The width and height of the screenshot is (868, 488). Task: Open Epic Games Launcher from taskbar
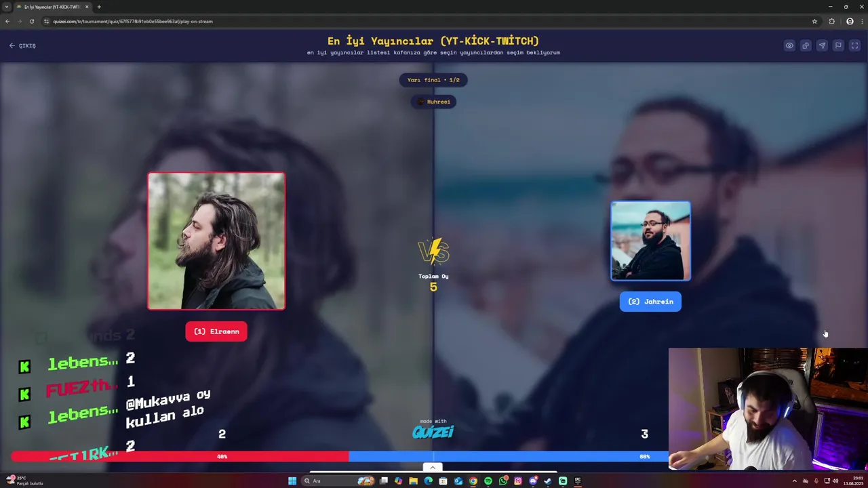[x=578, y=481]
